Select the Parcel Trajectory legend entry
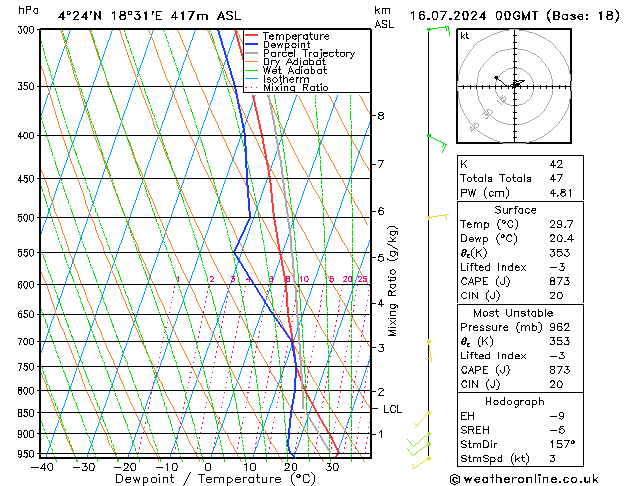 (x=308, y=54)
